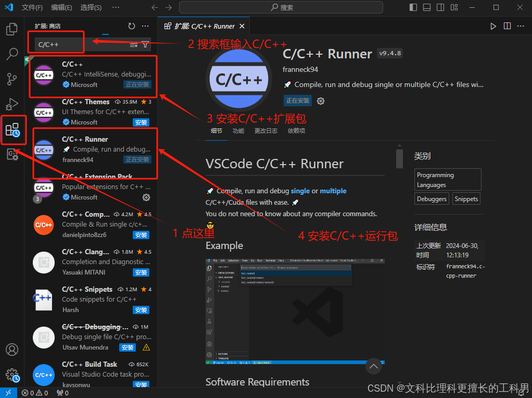This screenshot has height=398, width=532.
Task: Open the Extension Pack manage gear
Action: pyautogui.click(x=146, y=197)
